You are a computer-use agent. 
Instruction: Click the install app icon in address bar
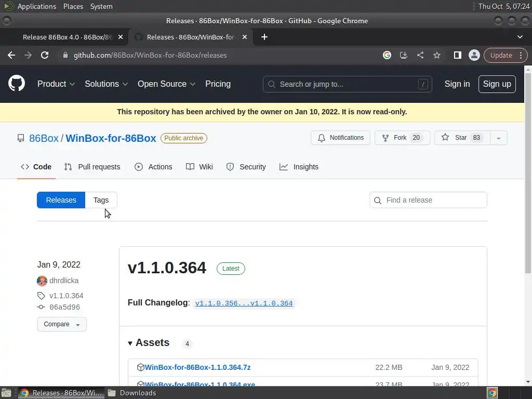click(403, 55)
